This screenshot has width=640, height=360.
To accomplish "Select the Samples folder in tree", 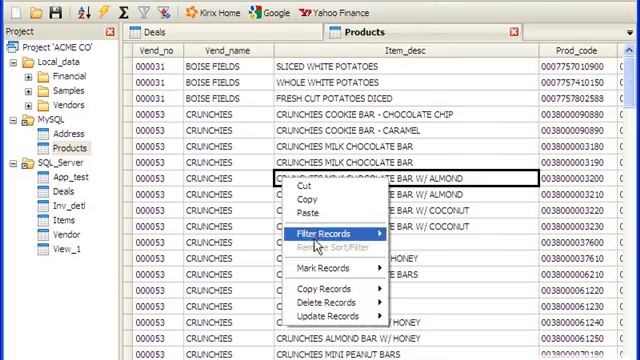I will (x=61, y=91).
